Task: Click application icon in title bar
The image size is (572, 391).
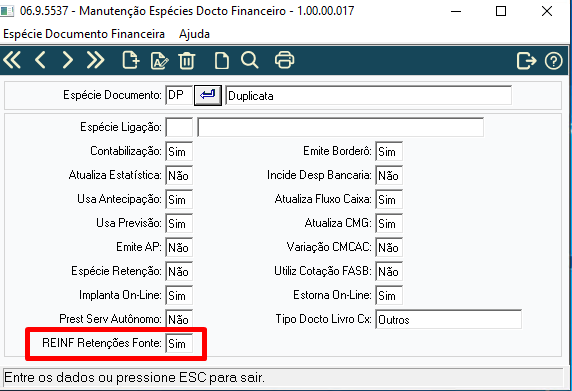Action: click(7, 11)
